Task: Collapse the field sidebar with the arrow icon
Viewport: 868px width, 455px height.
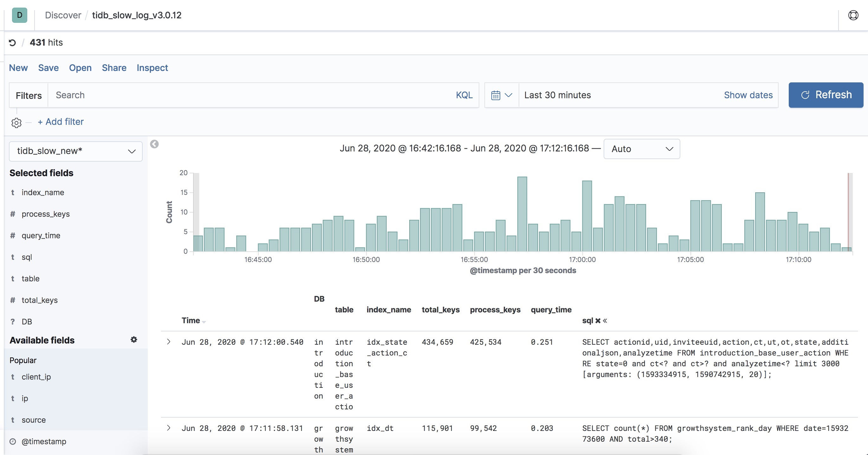Action: click(x=154, y=144)
